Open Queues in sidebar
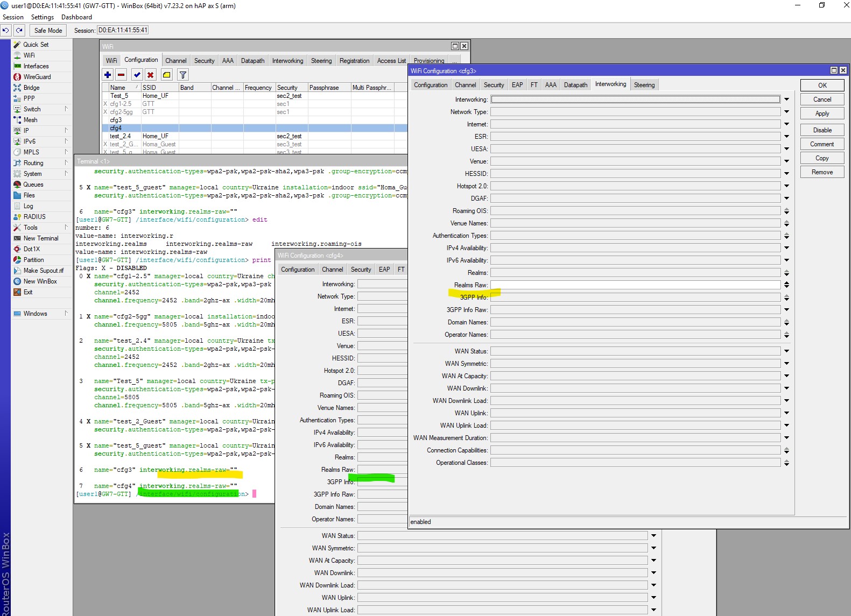The width and height of the screenshot is (851, 616). [33, 185]
